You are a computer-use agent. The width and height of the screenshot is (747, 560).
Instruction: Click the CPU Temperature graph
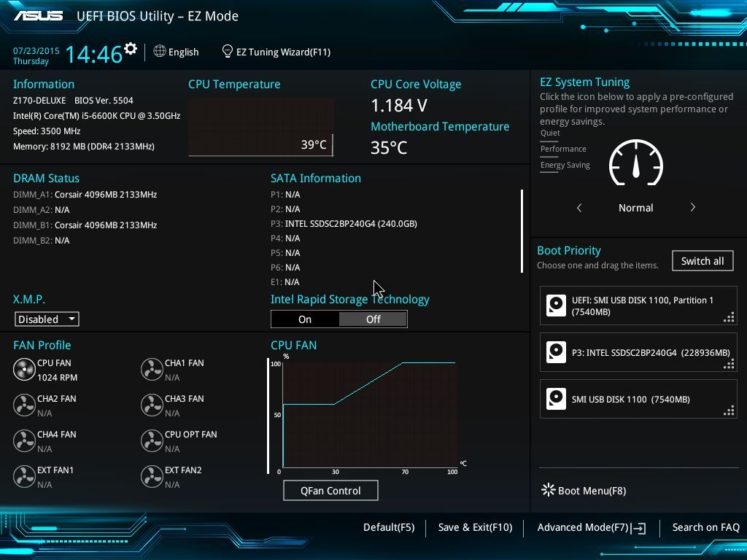[261, 127]
